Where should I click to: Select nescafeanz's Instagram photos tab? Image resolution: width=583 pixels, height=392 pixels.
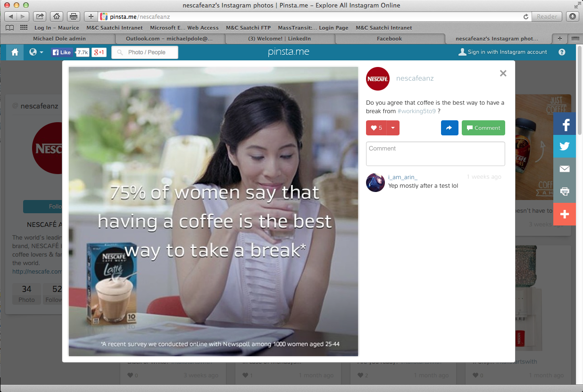[497, 39]
